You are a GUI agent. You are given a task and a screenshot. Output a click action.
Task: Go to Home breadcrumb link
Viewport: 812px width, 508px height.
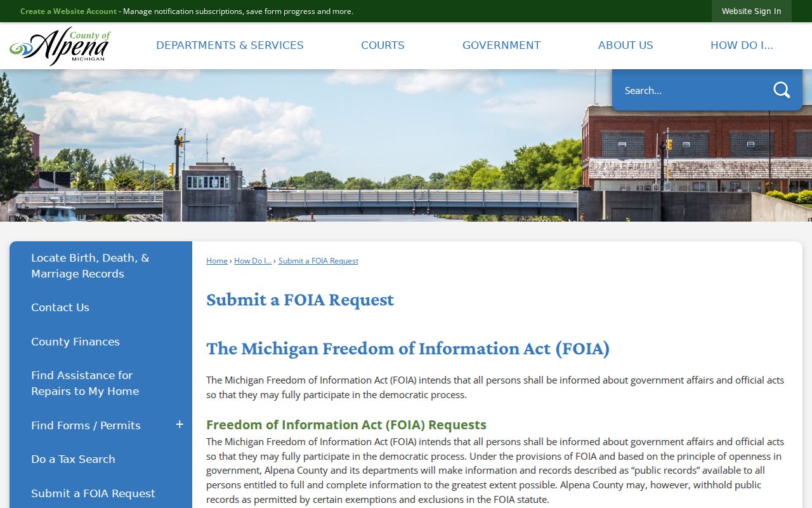point(216,261)
